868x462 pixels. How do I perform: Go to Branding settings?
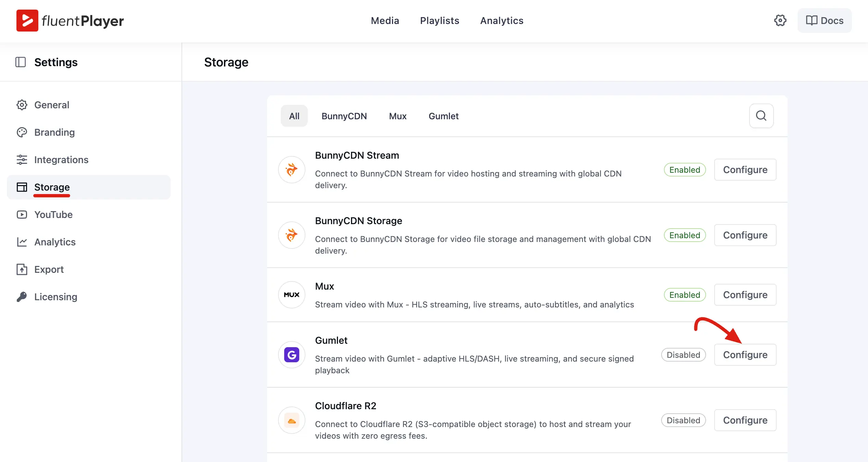point(89,132)
